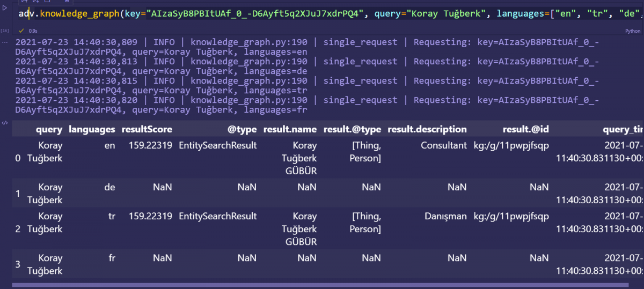This screenshot has height=289, width=644.
Task: Click 'tr' in the languages column
Action: [x=112, y=216]
